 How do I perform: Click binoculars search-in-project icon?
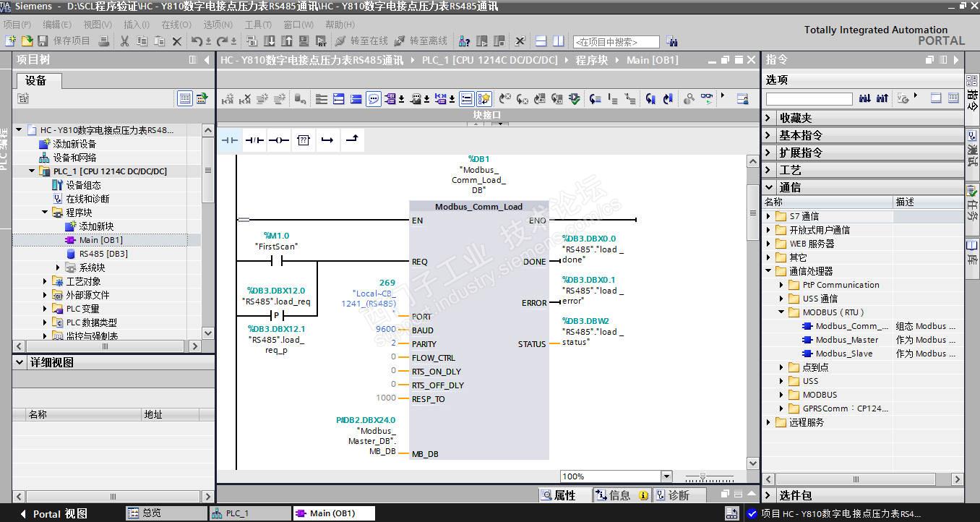pyautogui.click(x=672, y=42)
